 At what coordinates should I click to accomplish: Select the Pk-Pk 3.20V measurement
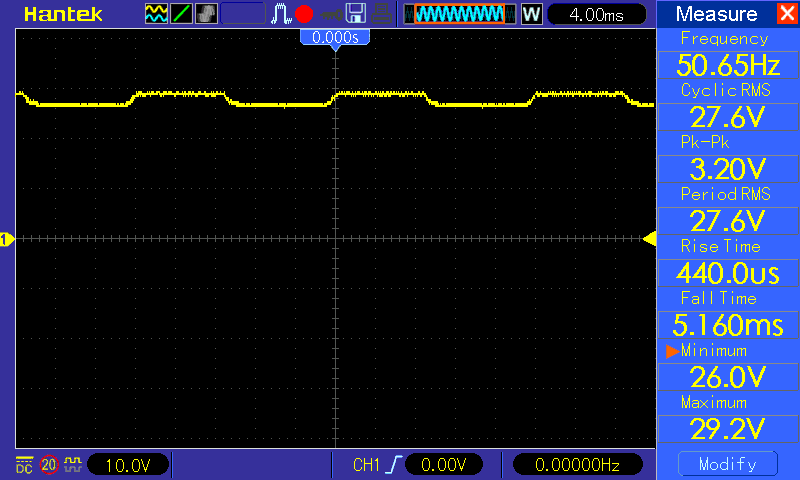[x=728, y=157]
